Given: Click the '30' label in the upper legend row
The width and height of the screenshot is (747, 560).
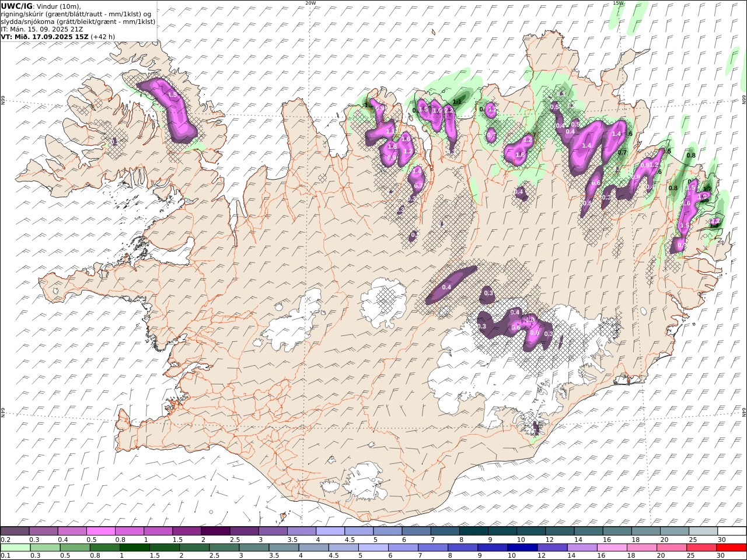Looking at the screenshot, I should point(722,540).
